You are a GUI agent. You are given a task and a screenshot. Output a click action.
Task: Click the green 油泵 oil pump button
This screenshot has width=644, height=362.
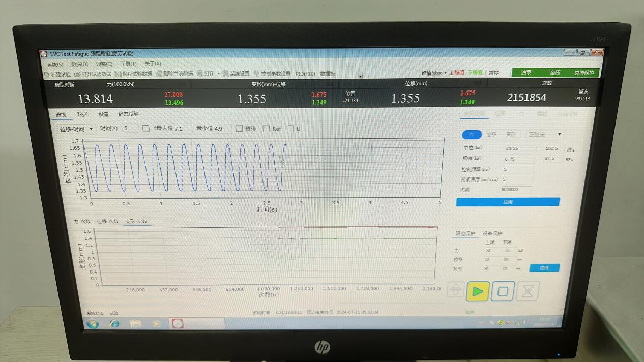click(526, 73)
